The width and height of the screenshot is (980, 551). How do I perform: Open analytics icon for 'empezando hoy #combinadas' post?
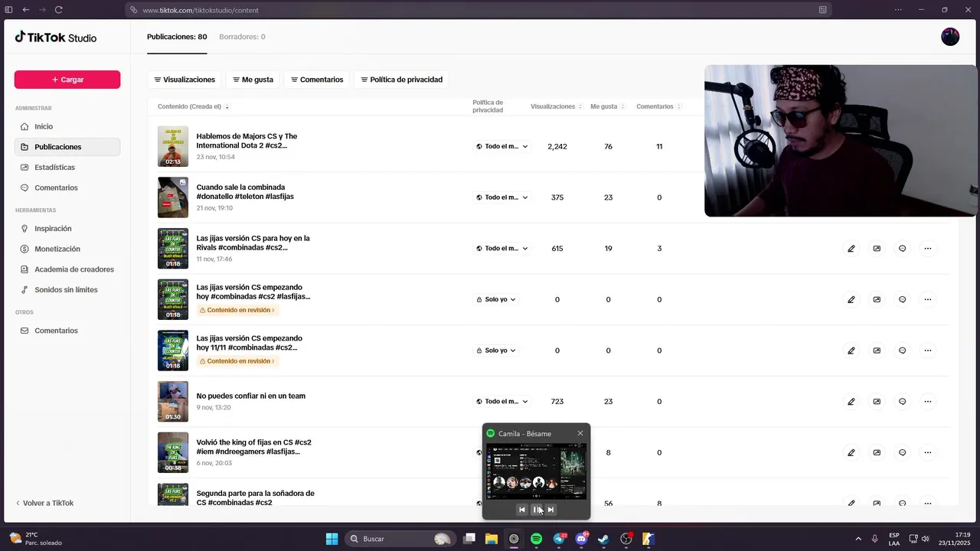[x=877, y=299]
